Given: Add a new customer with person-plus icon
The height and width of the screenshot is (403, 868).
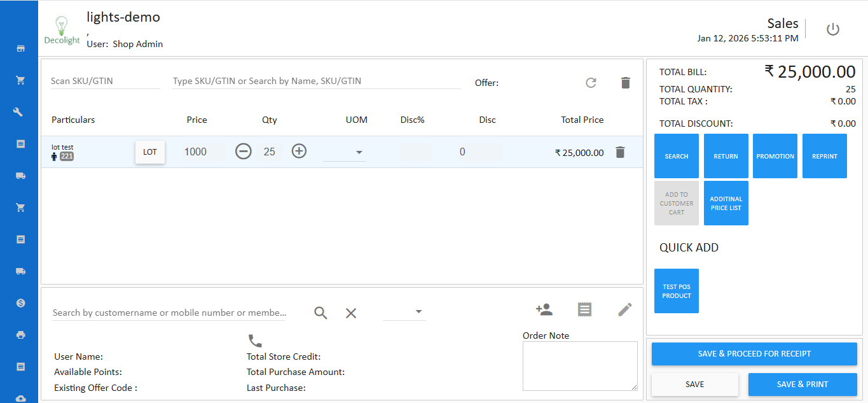Looking at the screenshot, I should (x=544, y=309).
